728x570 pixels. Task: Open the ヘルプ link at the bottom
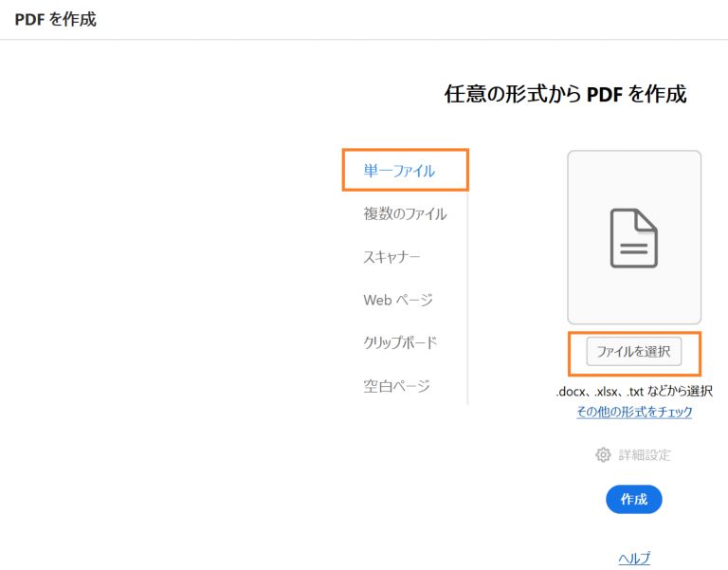coord(634,558)
